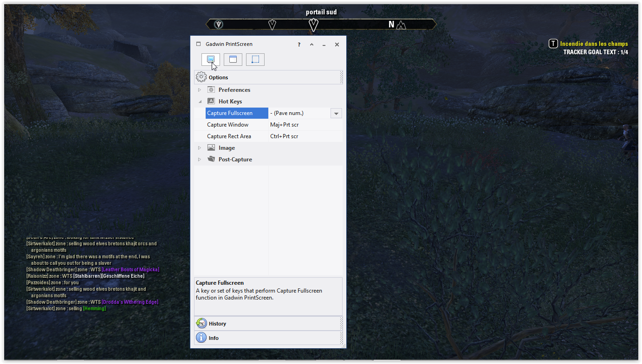Click the Preferences label
642x364 pixels.
234,90
